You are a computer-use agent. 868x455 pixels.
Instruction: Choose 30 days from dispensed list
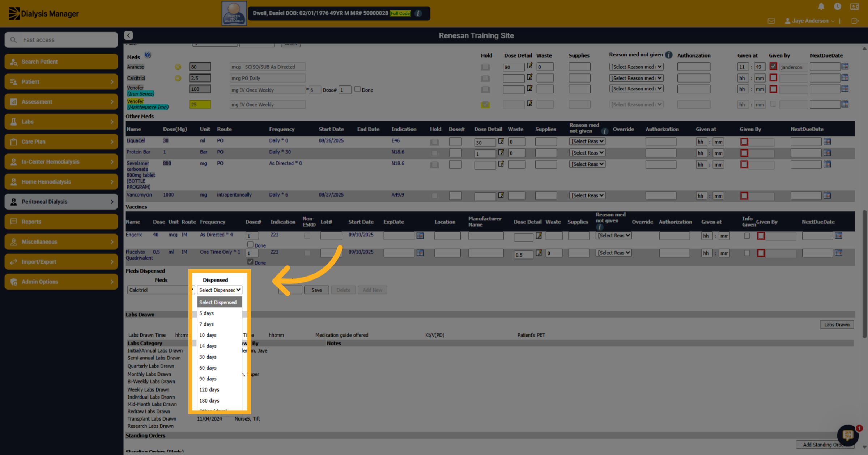click(219, 357)
